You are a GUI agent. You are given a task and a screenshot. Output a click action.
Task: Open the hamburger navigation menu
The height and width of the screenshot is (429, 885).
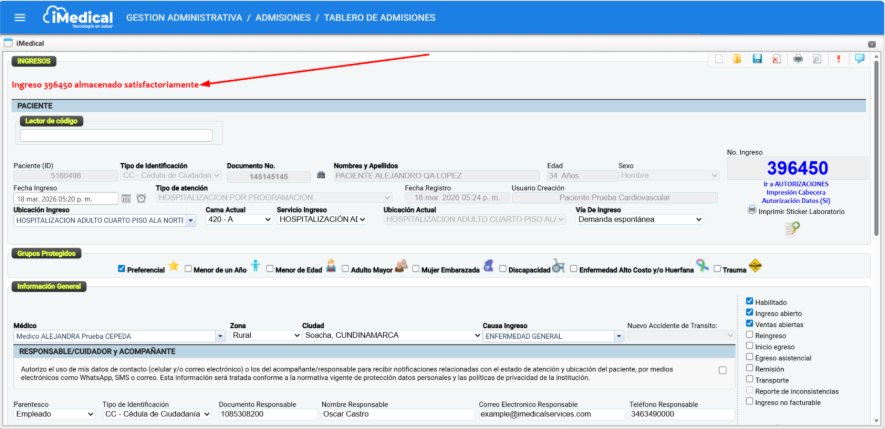coord(20,18)
